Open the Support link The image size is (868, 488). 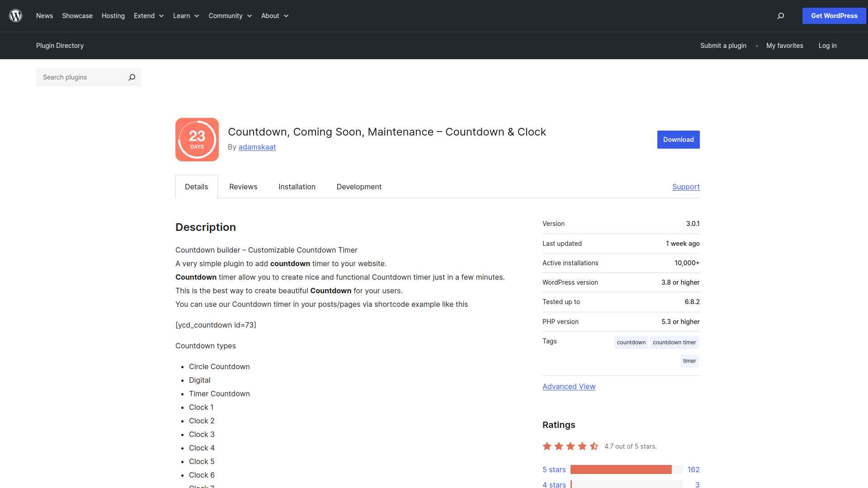pos(686,187)
